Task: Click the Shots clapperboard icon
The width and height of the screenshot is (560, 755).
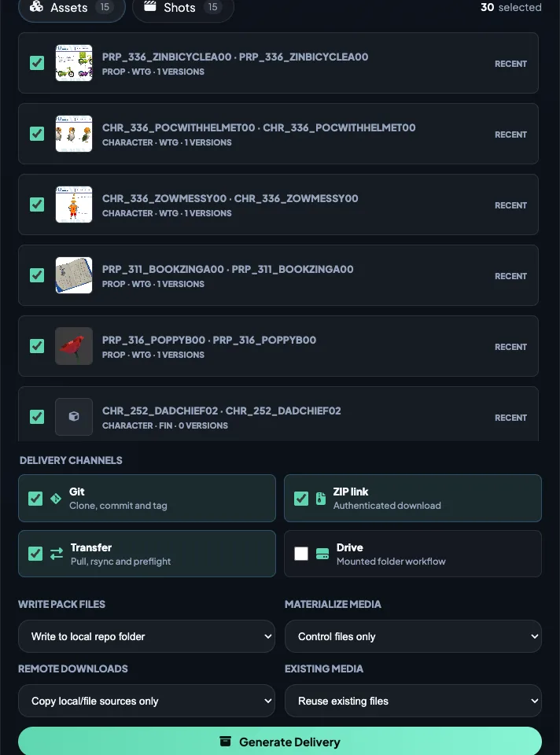Action: click(150, 7)
